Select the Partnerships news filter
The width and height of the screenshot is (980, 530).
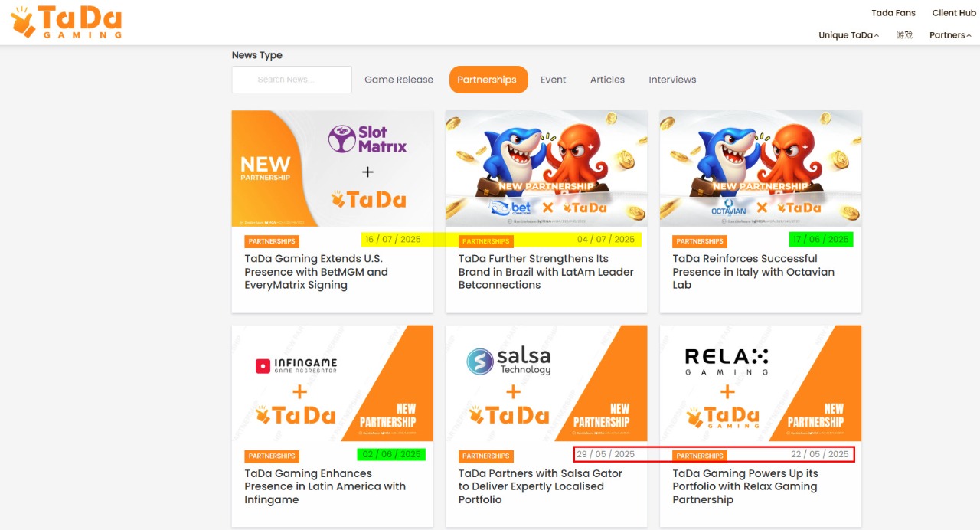tap(488, 80)
